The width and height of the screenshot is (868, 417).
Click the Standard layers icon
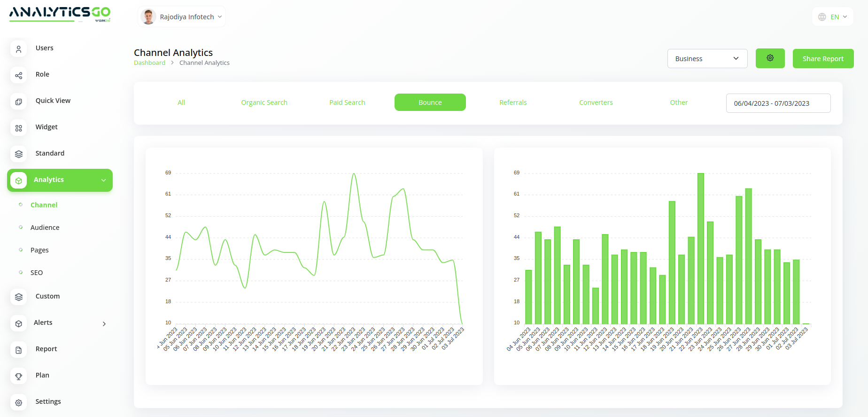coord(19,154)
